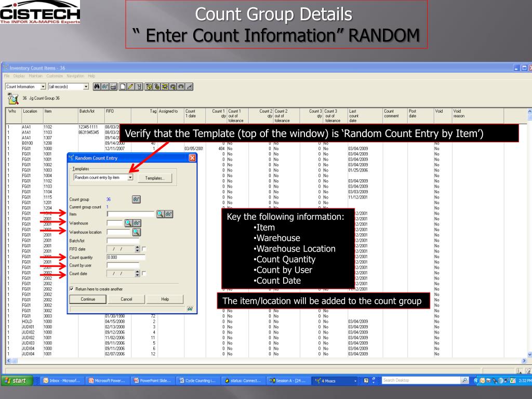Screen dimensions: 532x399
Task: Open the Customize menu
Action: 55,76
